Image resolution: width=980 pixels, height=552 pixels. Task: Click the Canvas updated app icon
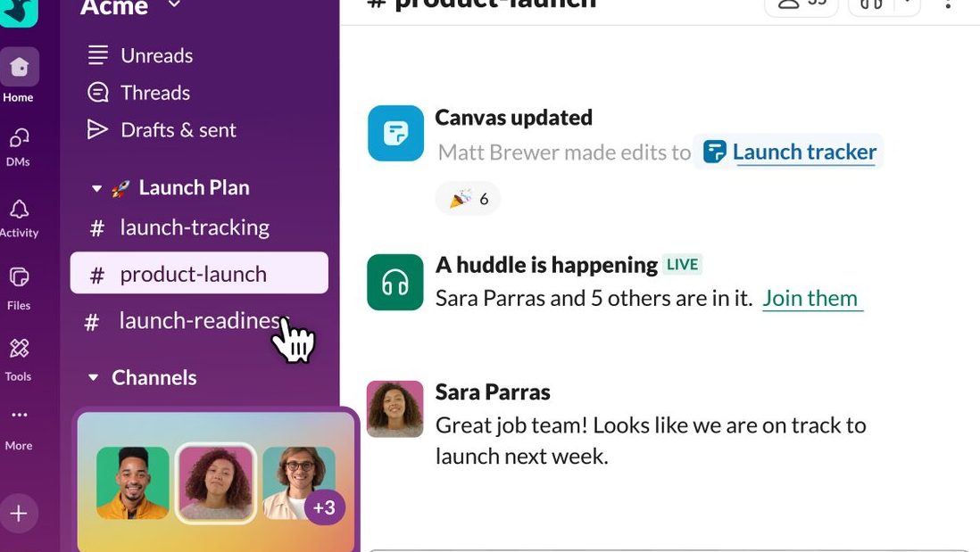click(x=395, y=133)
